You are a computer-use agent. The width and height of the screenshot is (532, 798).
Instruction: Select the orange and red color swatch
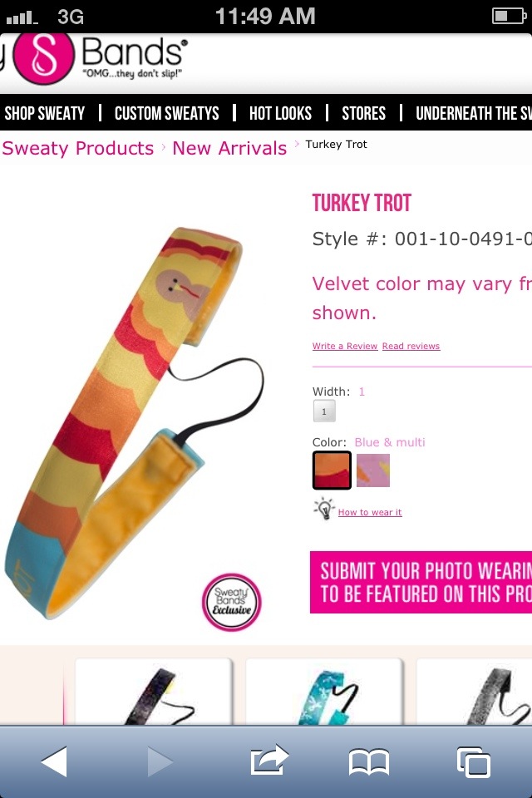point(332,470)
